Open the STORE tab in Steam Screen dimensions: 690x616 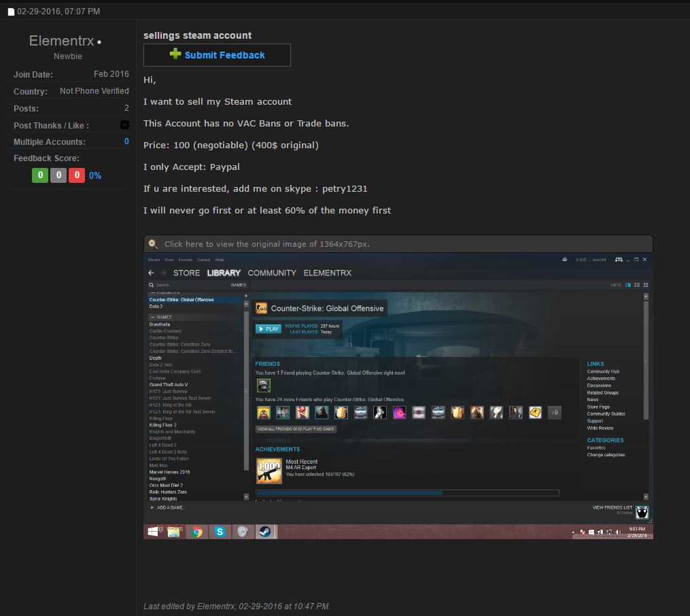(x=186, y=273)
